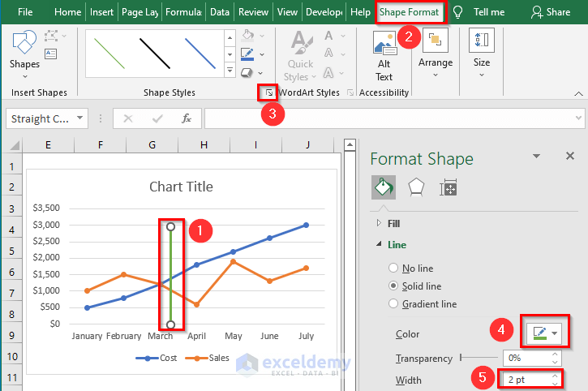Choose the Solid line radio option

(x=394, y=286)
